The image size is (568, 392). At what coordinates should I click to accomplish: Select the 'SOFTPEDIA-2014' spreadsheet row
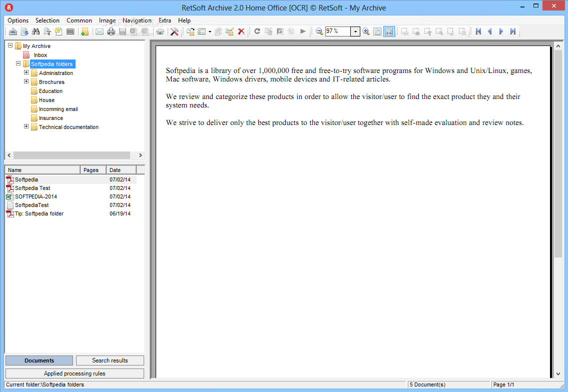tap(71, 196)
